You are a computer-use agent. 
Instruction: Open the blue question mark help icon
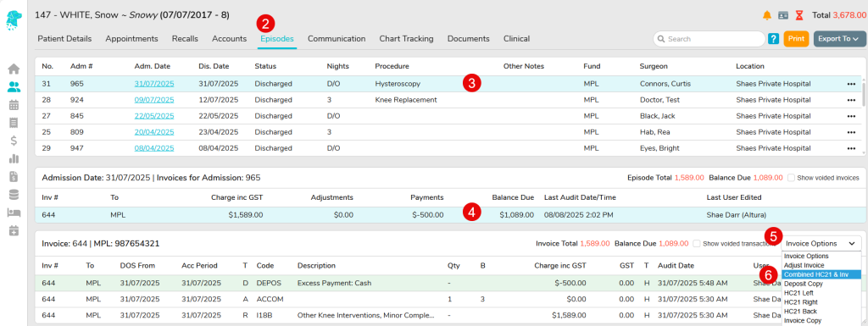(x=774, y=39)
